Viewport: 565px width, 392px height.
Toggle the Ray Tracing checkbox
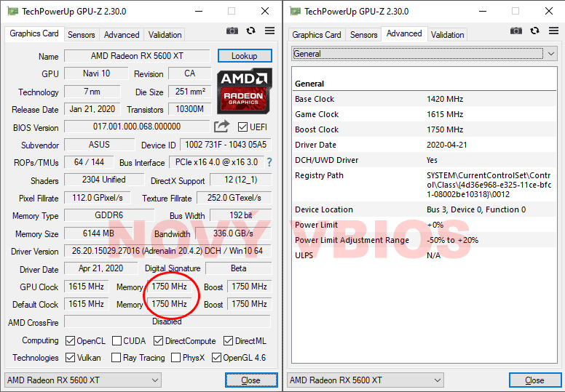click(116, 357)
